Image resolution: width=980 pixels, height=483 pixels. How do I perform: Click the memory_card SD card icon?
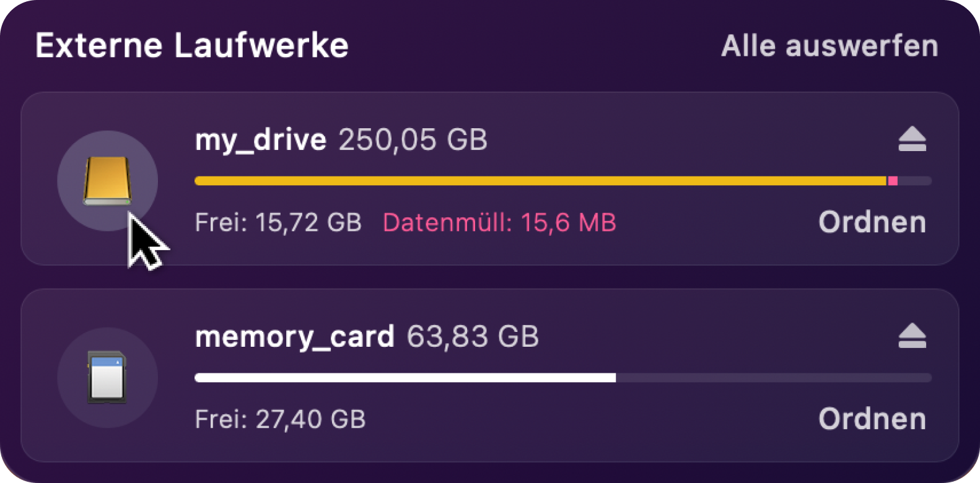tap(107, 378)
